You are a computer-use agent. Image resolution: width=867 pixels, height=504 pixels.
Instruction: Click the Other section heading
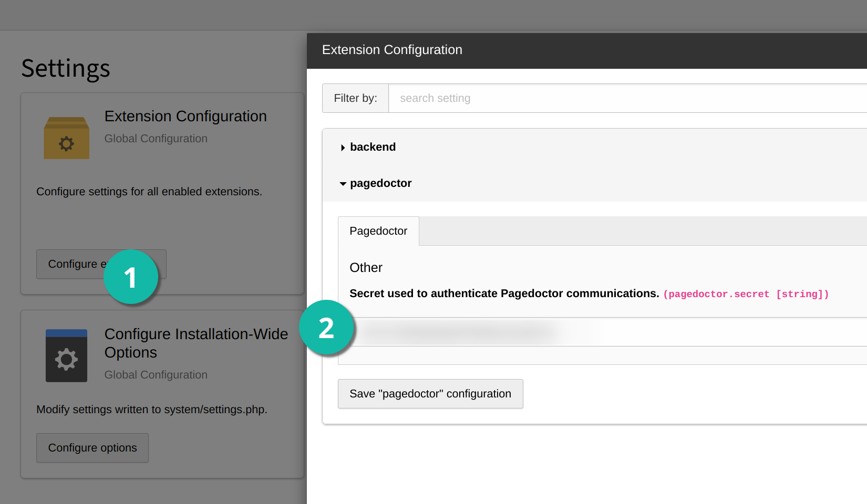pos(366,268)
